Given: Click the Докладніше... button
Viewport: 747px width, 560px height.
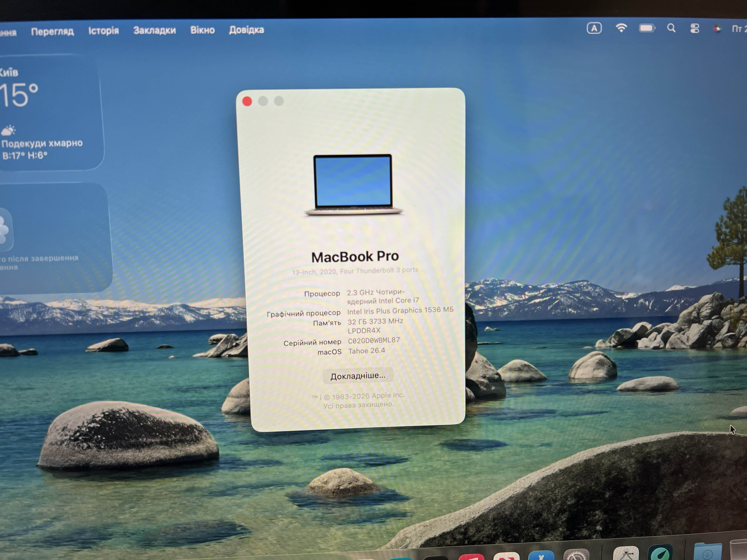Looking at the screenshot, I should 358,376.
